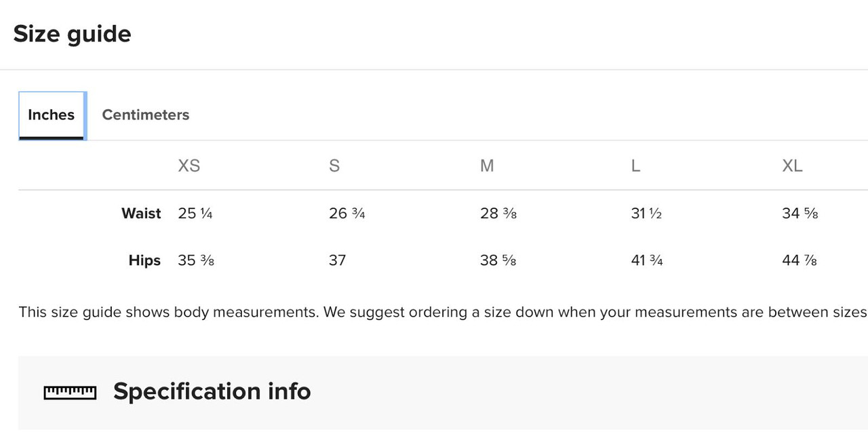Click the Specification info heading

point(212,391)
